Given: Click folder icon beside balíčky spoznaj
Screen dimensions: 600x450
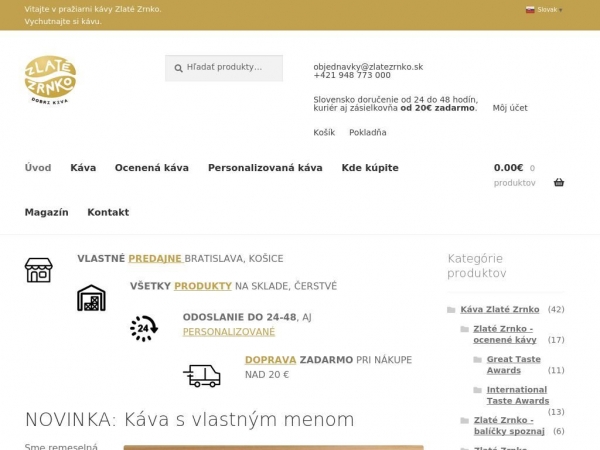Looking at the screenshot, I should [465, 421].
